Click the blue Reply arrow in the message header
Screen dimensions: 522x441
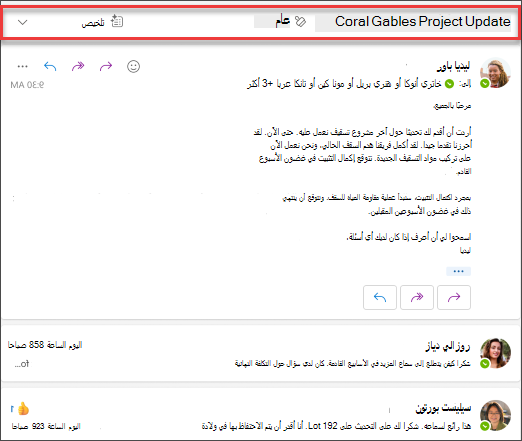(50, 66)
